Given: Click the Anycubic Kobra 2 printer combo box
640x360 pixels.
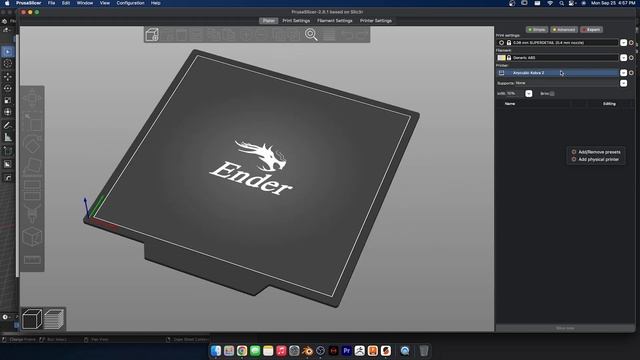Looking at the screenshot, I should click(558, 73).
